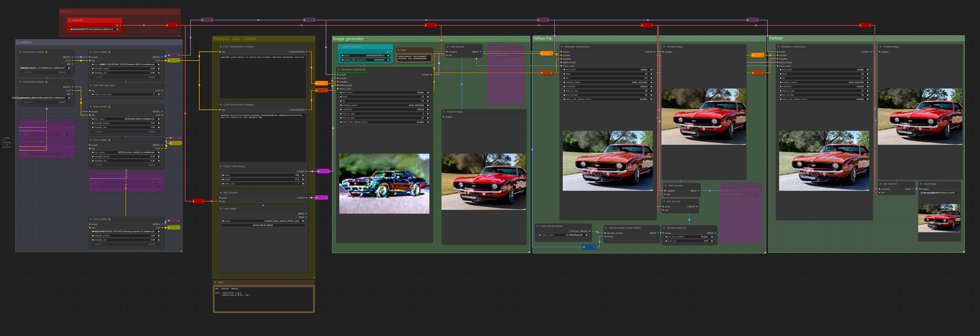The width and height of the screenshot is (980, 336).
Task: Collapse the Load Upscale Model node dot
Action: click(x=538, y=226)
